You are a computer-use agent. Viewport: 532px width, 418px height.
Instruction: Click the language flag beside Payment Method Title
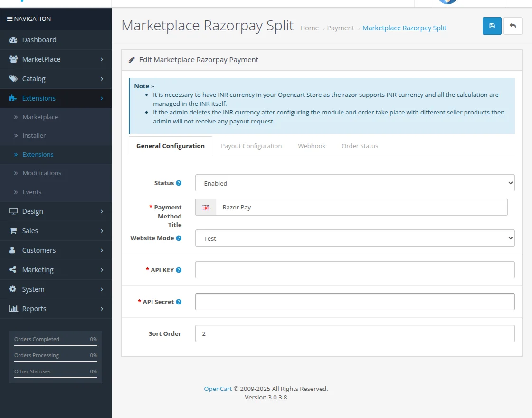click(206, 208)
